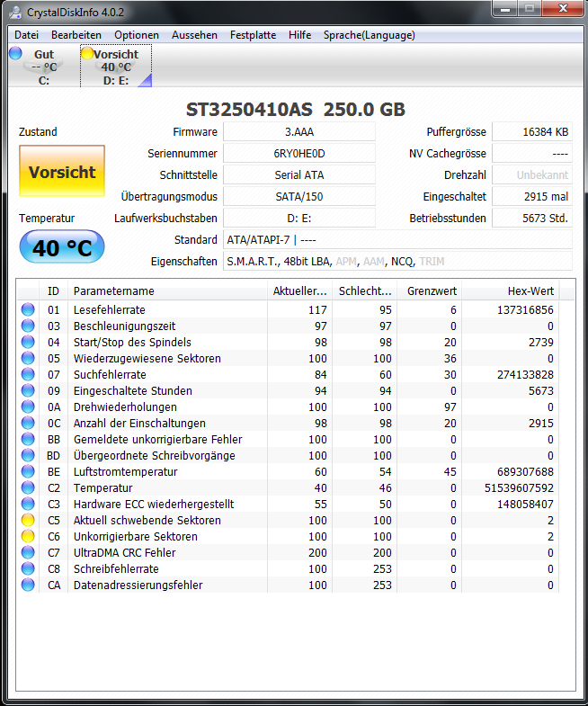Open the Bearbeiten menu

click(x=76, y=35)
